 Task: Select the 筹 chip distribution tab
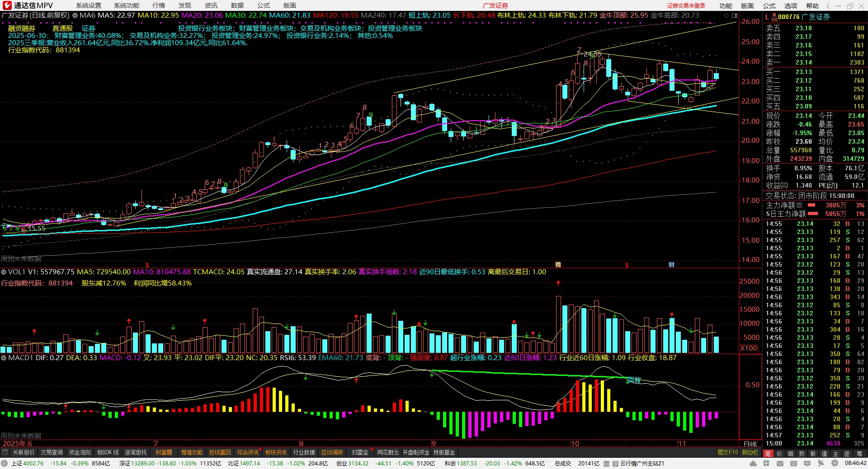point(859,453)
